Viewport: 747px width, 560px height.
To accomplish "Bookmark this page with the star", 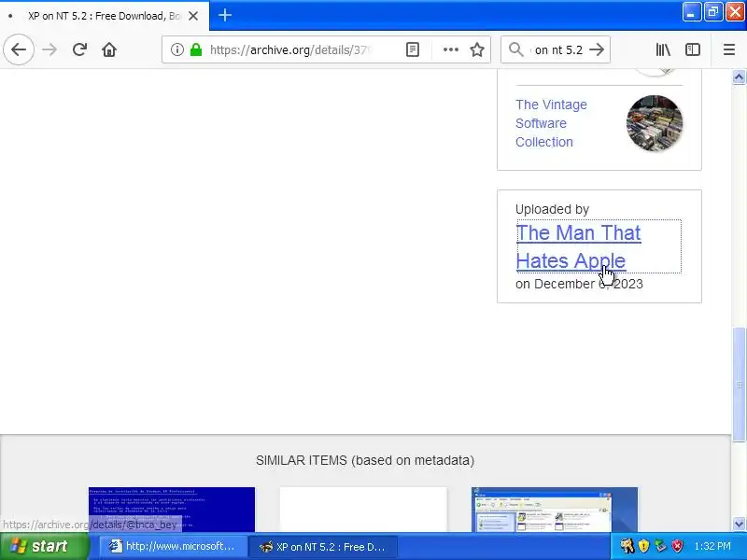I will pyautogui.click(x=477, y=49).
